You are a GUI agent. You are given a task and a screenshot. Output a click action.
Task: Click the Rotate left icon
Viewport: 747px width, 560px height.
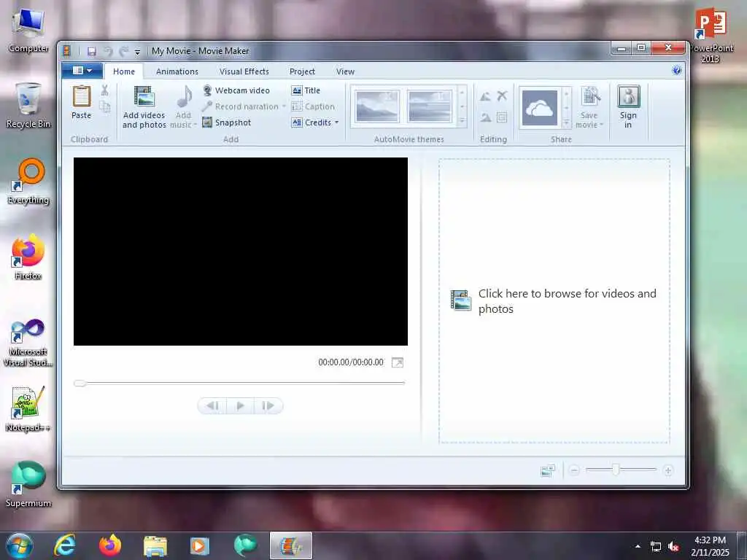click(x=485, y=96)
